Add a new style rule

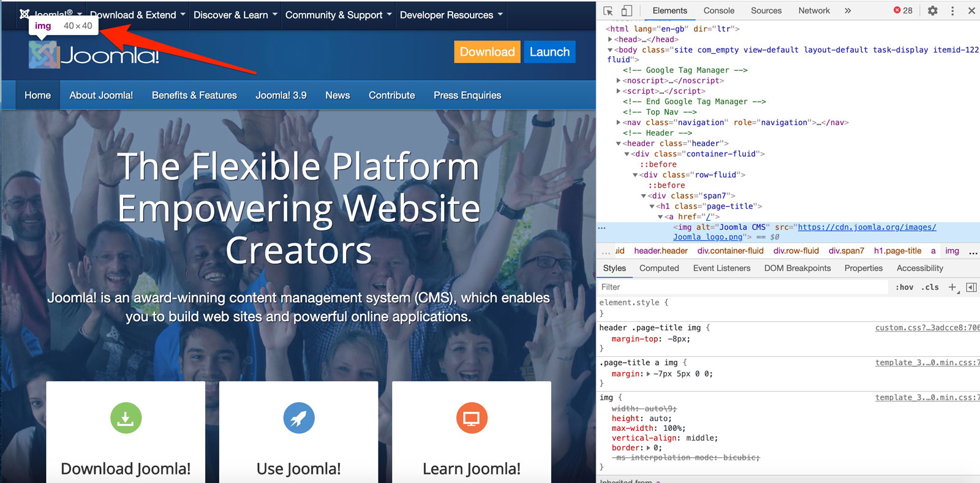pos(952,287)
